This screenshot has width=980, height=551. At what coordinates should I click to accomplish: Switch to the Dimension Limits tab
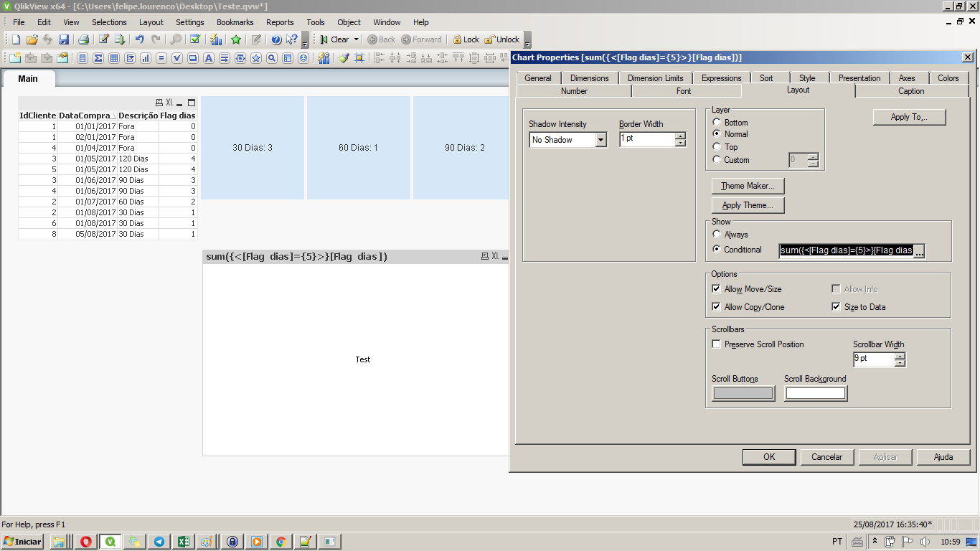pos(655,78)
